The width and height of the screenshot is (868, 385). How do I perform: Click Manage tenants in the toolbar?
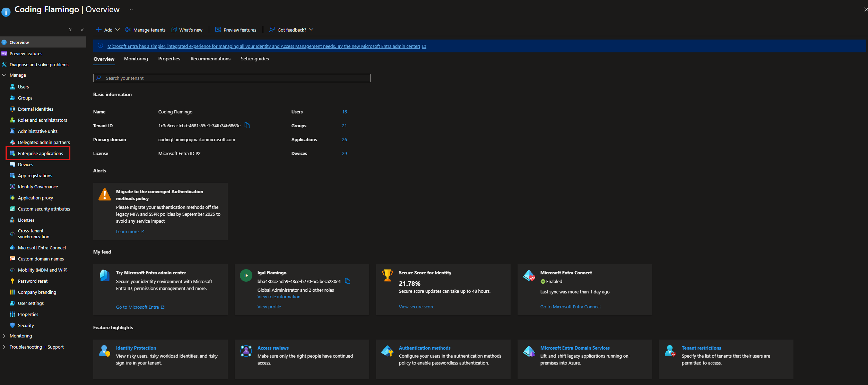click(145, 30)
